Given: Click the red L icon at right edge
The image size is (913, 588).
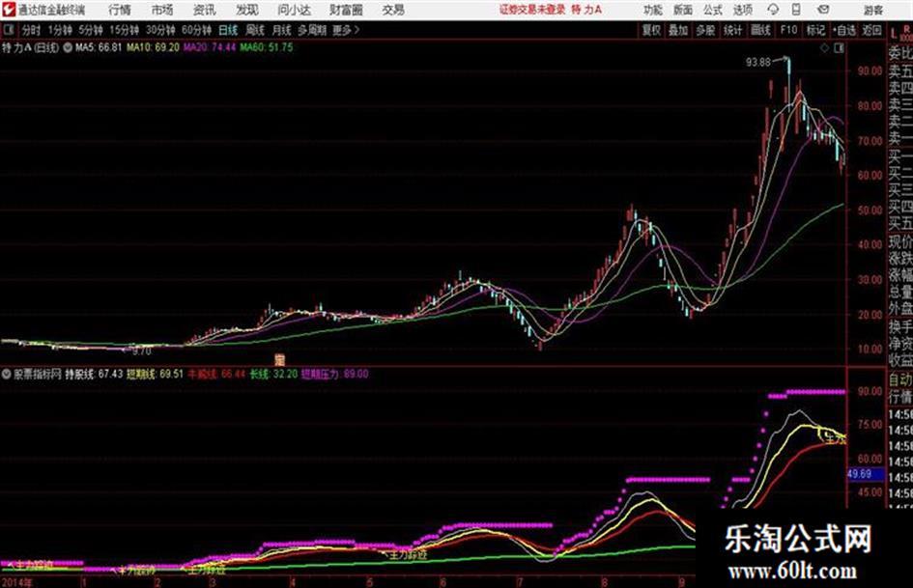Looking at the screenshot, I should 894,34.
